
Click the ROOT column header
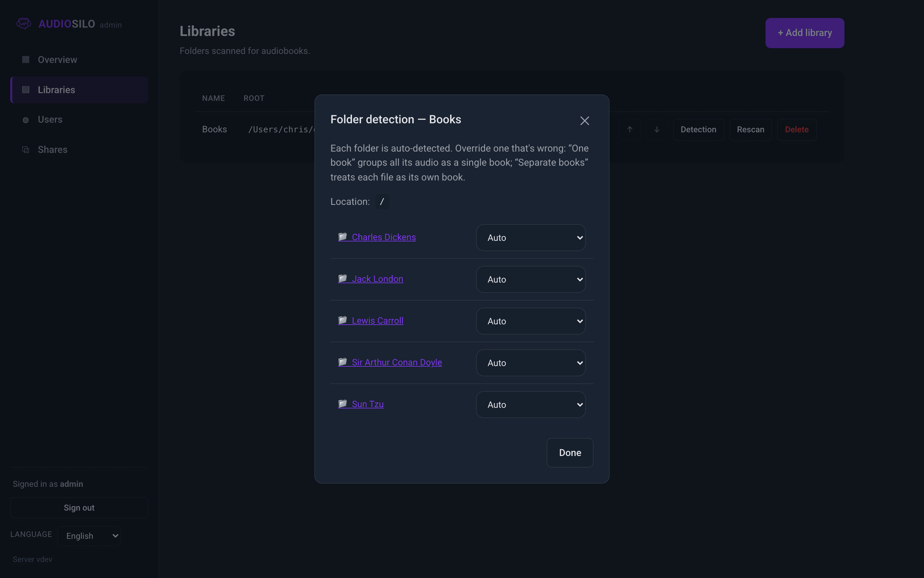coord(254,98)
